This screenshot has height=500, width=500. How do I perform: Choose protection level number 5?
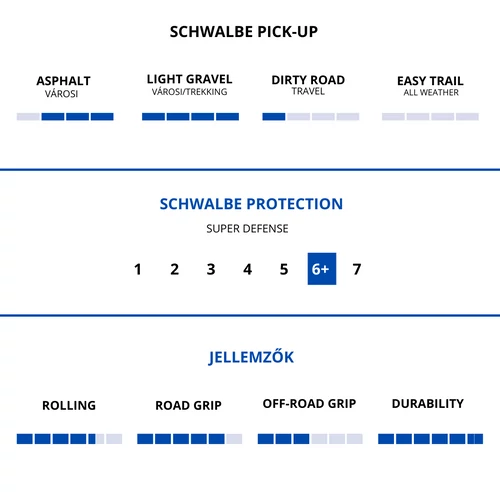coord(284,269)
